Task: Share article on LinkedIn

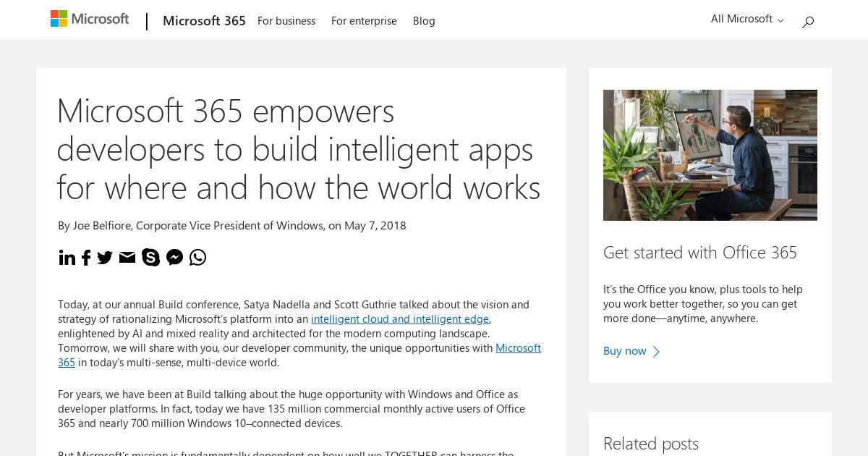Action: click(x=67, y=258)
